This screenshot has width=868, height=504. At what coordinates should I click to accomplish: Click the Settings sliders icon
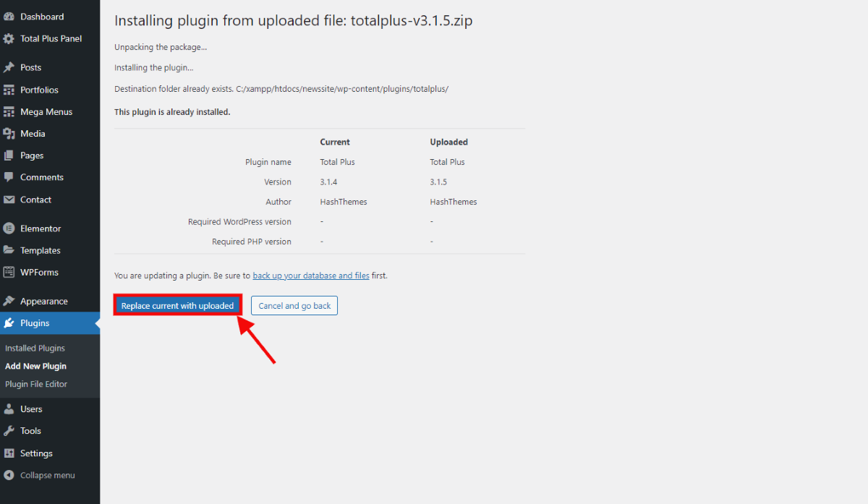pos(9,453)
